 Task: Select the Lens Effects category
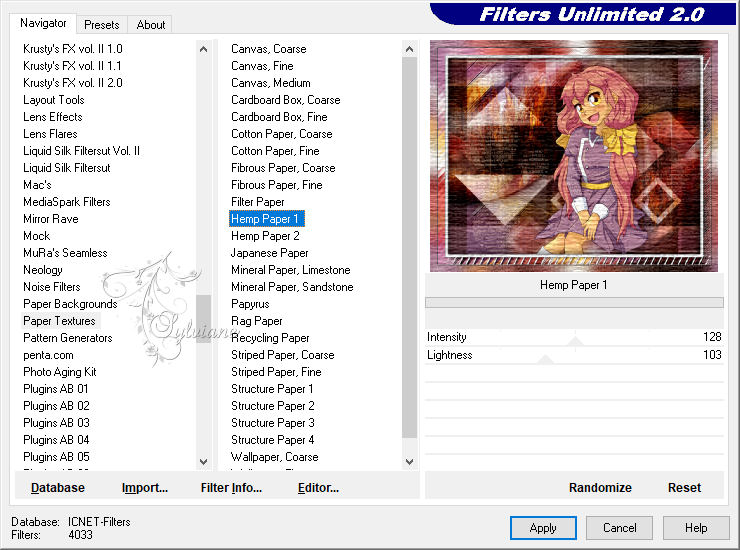pos(53,117)
